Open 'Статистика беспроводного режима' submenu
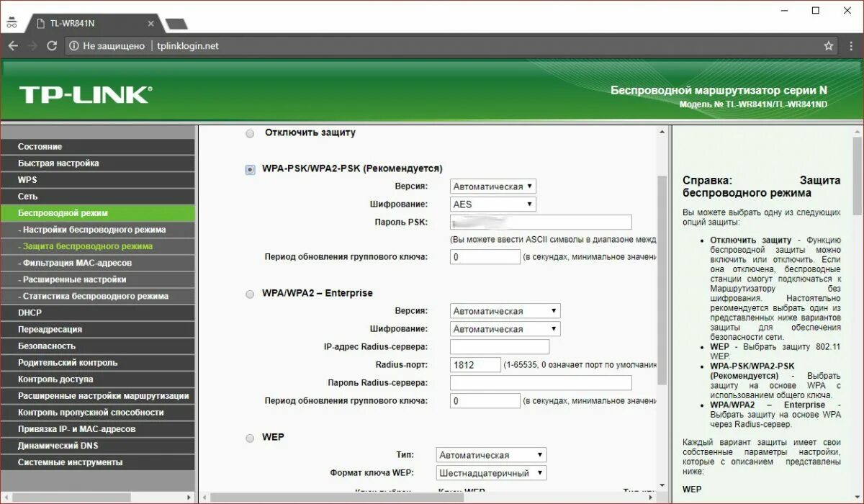Viewport: 864px width, 504px height. point(98,296)
